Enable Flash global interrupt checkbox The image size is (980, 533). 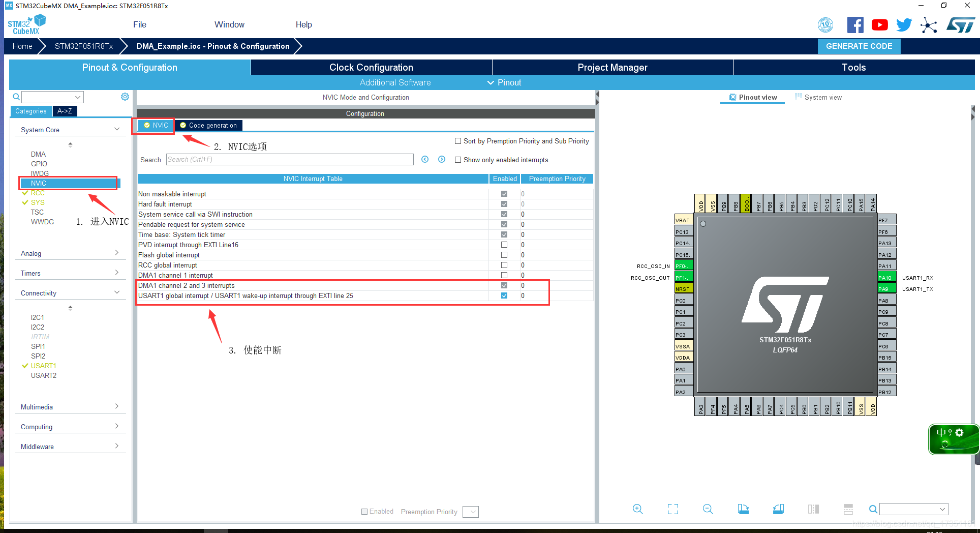[504, 255]
